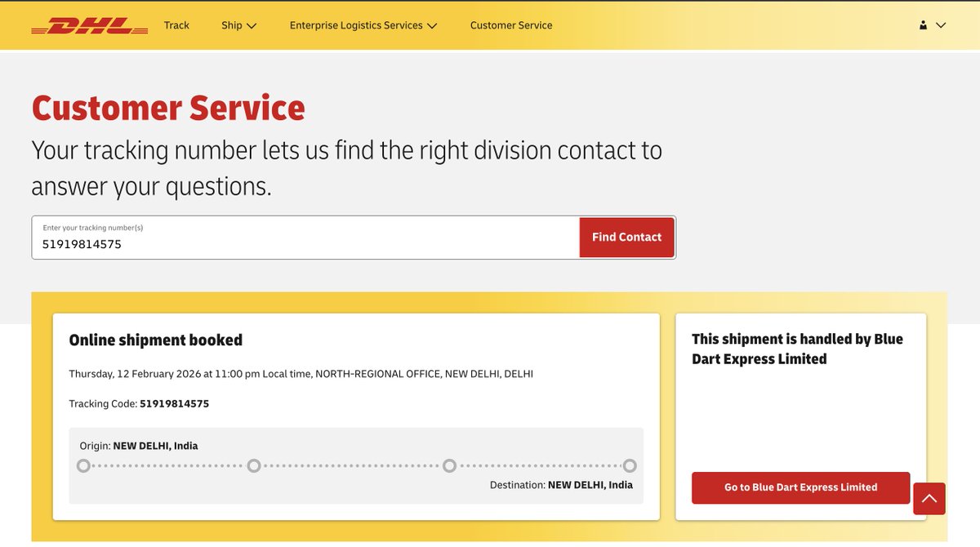
Task: Click the red Customer Service page heading
Action: pyautogui.click(x=168, y=108)
